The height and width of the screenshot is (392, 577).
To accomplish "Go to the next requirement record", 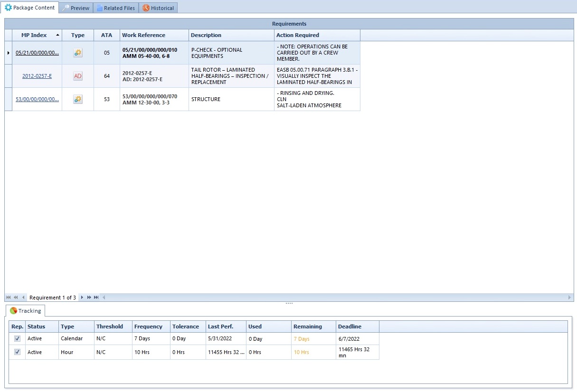I will tap(82, 298).
